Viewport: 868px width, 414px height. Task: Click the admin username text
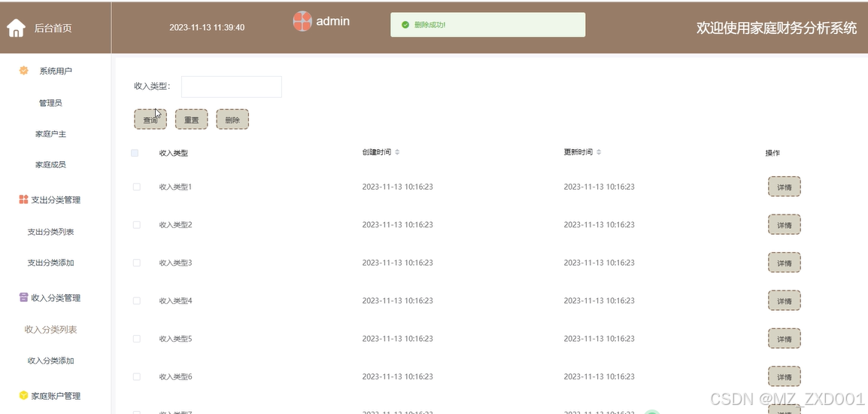(x=332, y=21)
